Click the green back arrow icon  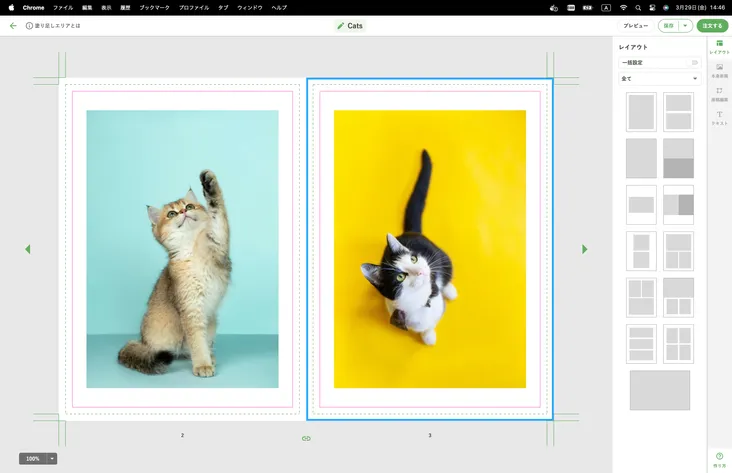pyautogui.click(x=13, y=26)
